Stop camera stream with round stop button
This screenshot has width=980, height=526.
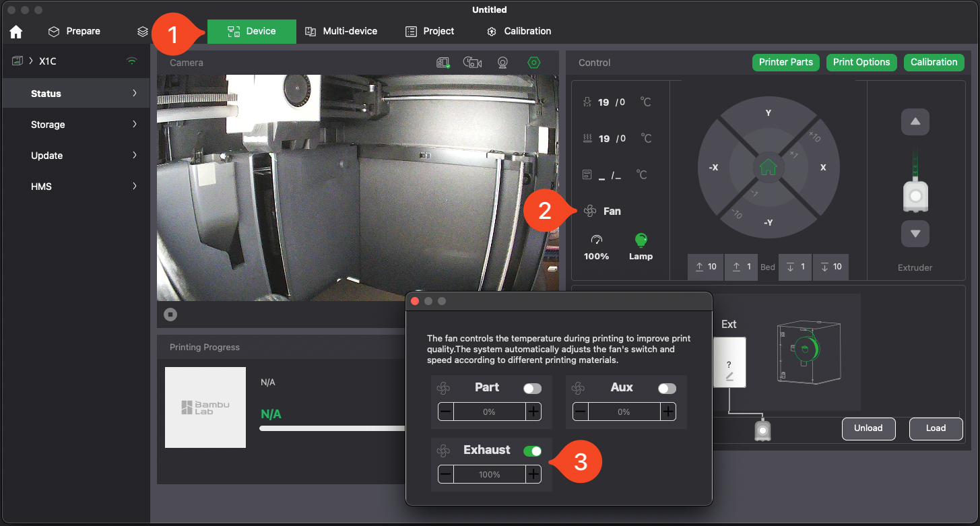[170, 315]
